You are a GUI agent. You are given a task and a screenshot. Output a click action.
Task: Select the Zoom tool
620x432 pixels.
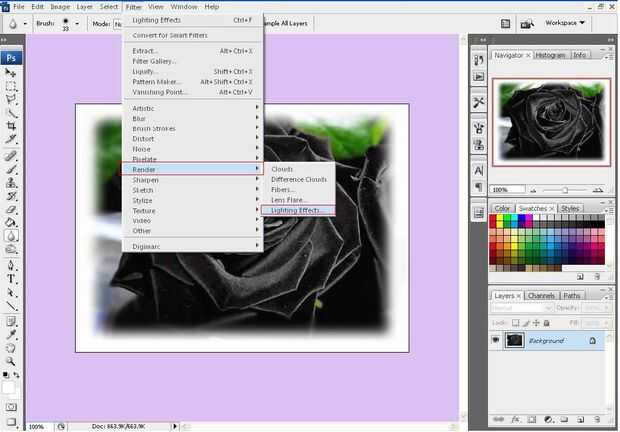(11, 361)
